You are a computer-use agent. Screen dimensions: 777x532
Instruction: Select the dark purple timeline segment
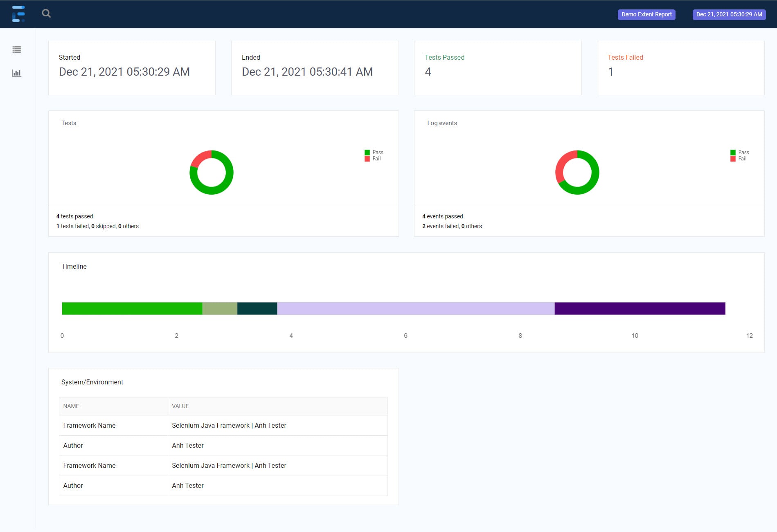(x=640, y=309)
